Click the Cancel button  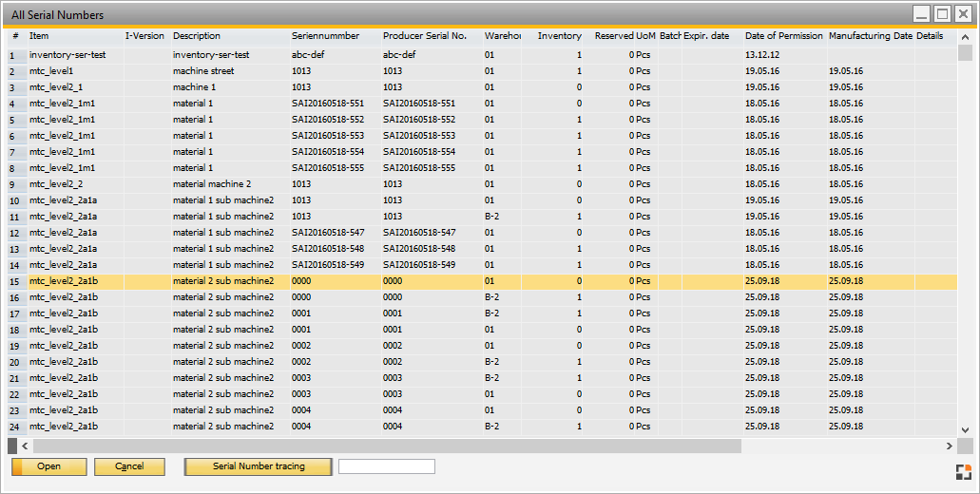coord(129,466)
